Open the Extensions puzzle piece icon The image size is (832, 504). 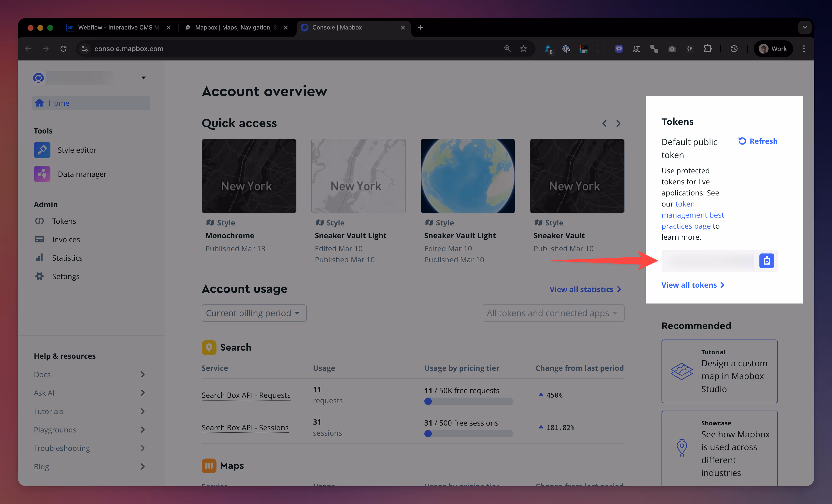708,49
